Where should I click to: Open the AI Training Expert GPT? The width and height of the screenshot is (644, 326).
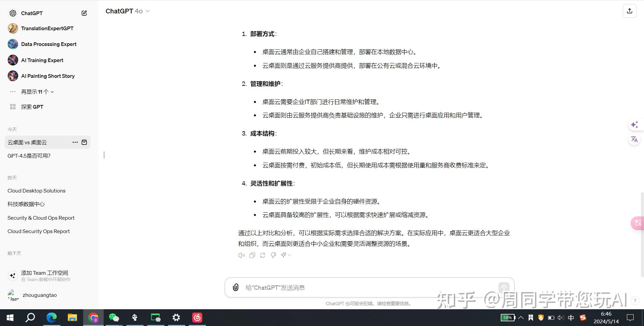42,60
